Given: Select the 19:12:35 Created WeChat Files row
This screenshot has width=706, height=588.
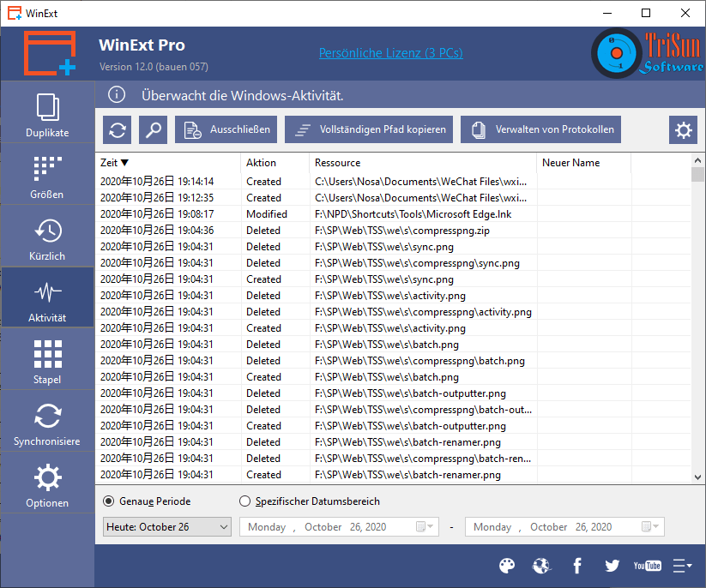Looking at the screenshot, I should click(393, 198).
